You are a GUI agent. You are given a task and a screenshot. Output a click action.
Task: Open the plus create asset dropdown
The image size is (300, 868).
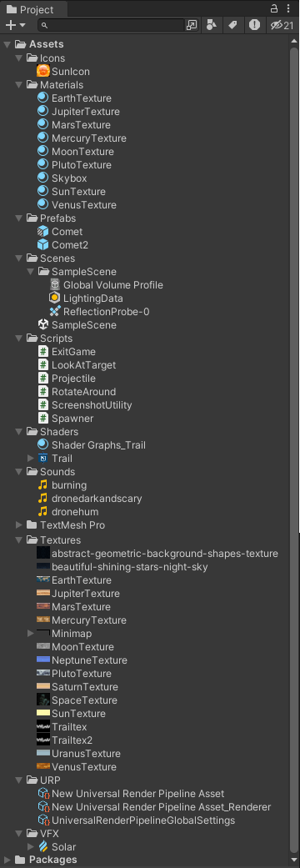(16, 25)
